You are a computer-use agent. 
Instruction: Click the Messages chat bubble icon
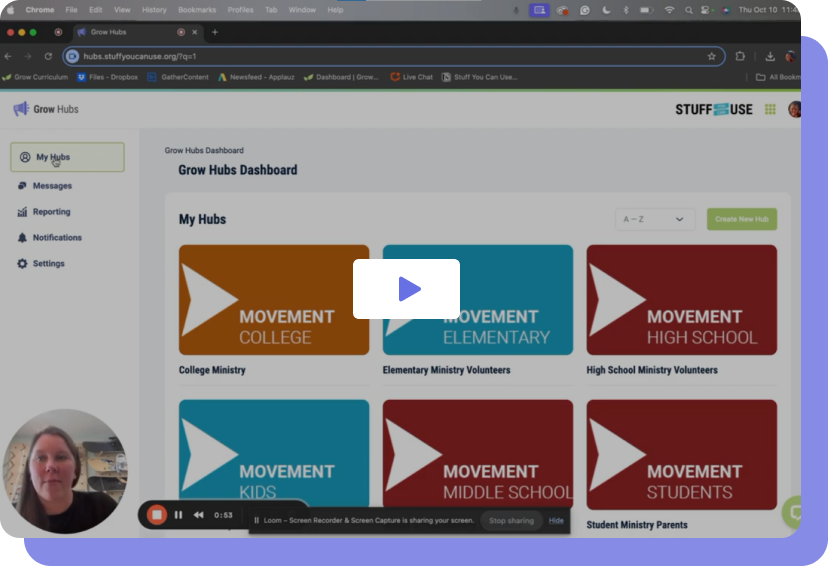click(x=22, y=186)
